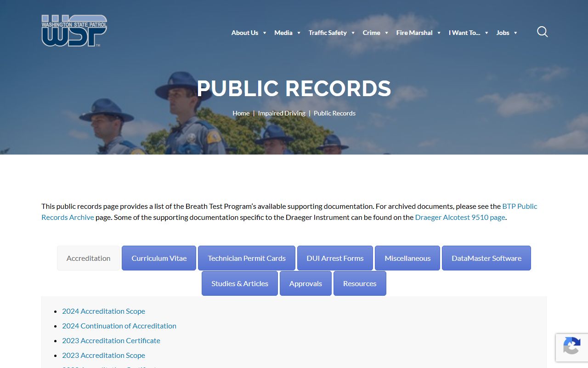
Task: Open 2024 Accreditation Scope document
Action: 103,311
